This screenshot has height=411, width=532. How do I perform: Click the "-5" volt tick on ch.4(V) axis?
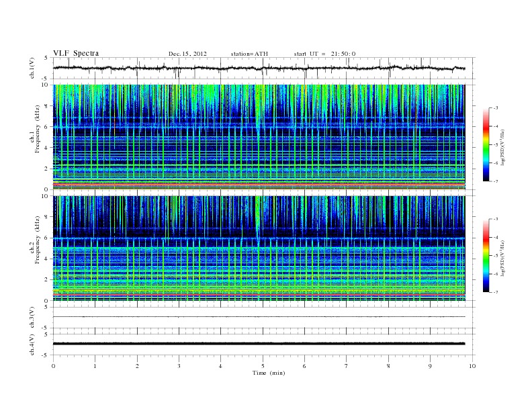(x=45, y=355)
